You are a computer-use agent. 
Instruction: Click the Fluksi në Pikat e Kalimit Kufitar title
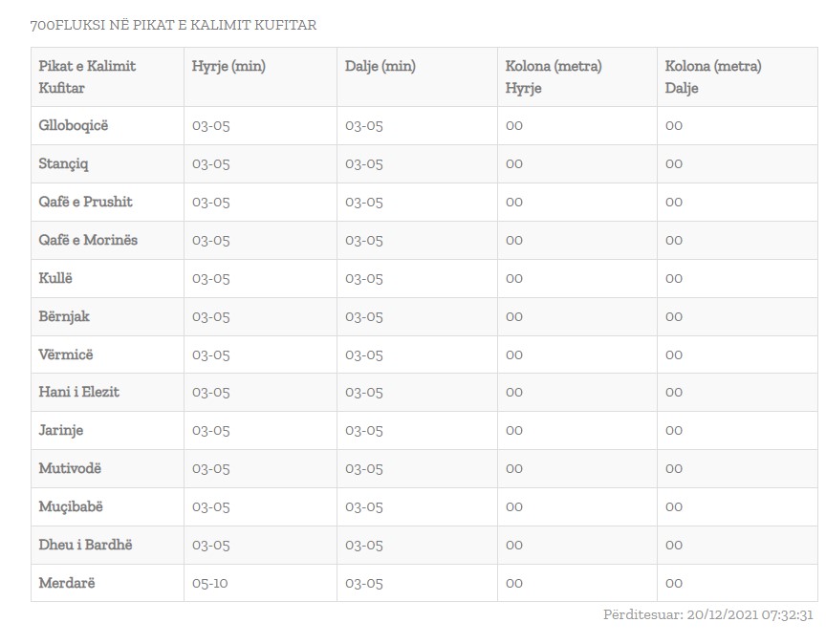click(173, 25)
